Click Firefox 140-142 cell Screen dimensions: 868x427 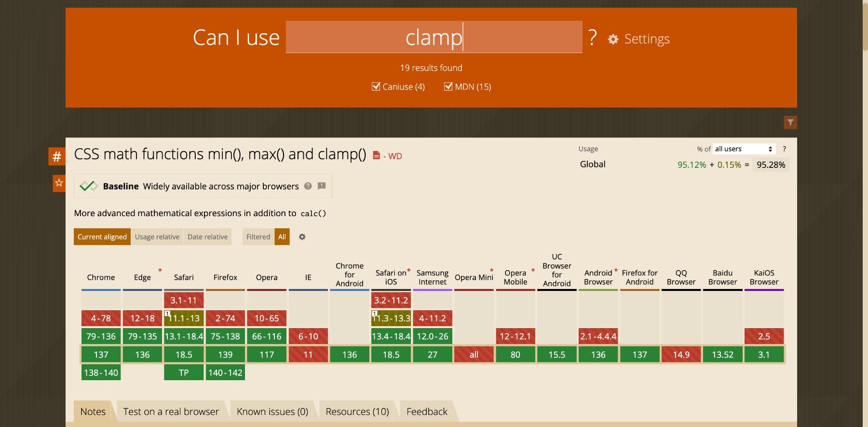point(225,372)
